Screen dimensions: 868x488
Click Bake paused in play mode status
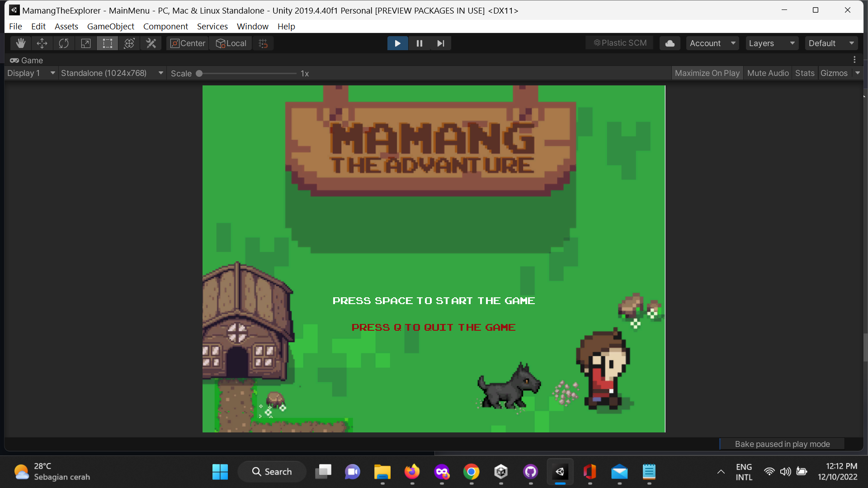click(x=782, y=444)
